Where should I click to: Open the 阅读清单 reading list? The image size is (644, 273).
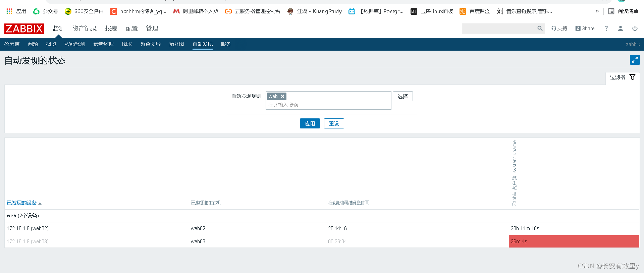click(623, 11)
